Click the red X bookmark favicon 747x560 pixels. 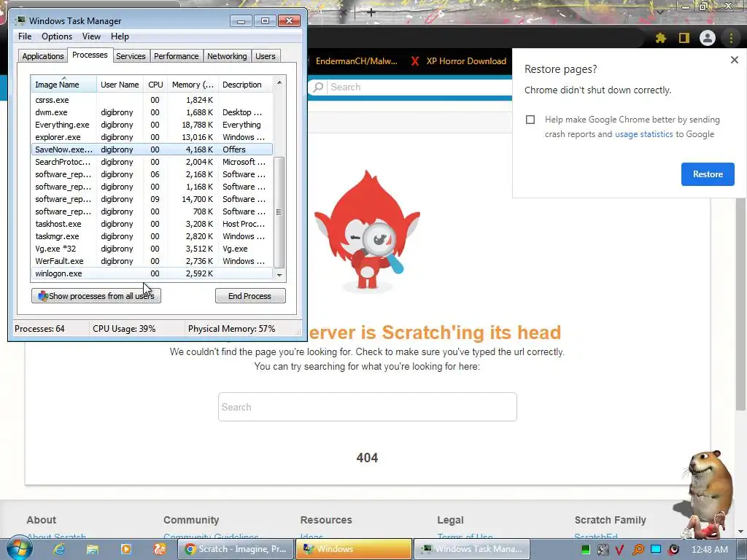click(x=415, y=61)
